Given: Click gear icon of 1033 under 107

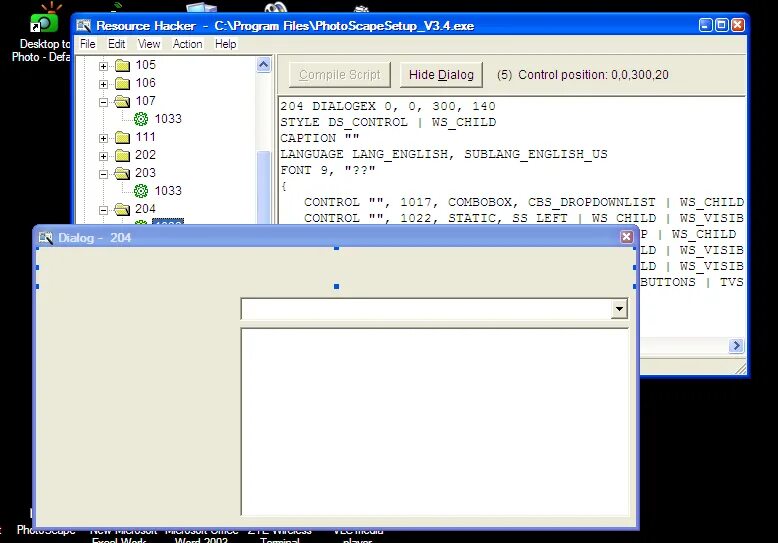Looking at the screenshot, I should click(141, 119).
